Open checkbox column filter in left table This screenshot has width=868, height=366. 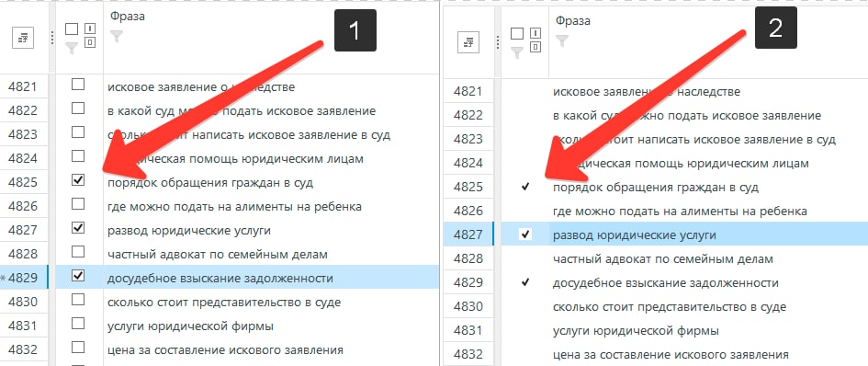[x=72, y=48]
